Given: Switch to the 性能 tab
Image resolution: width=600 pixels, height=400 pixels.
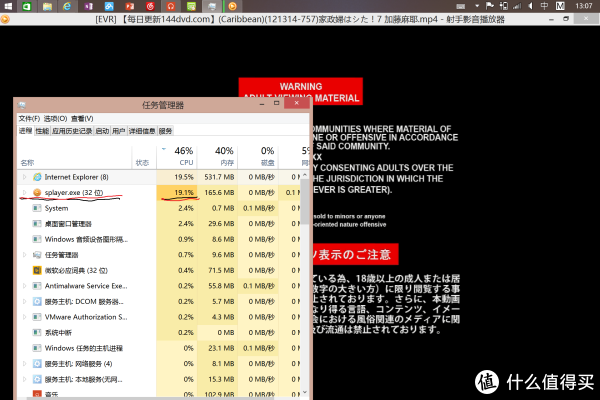Looking at the screenshot, I should 42,131.
